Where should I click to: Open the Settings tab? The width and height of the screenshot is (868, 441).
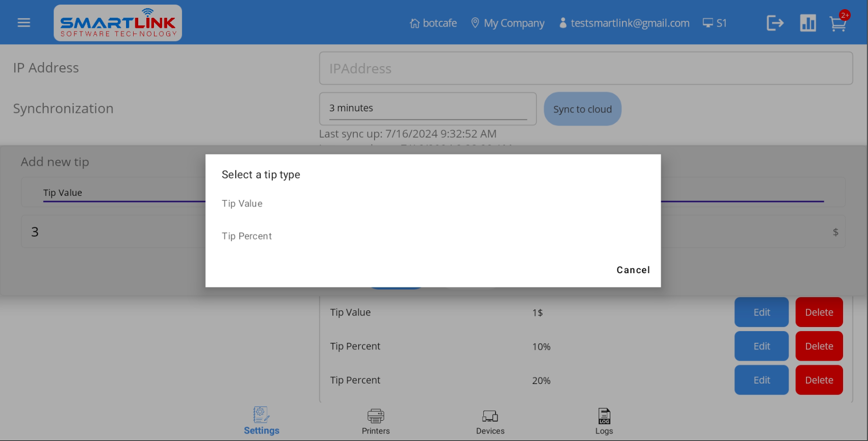click(x=261, y=421)
